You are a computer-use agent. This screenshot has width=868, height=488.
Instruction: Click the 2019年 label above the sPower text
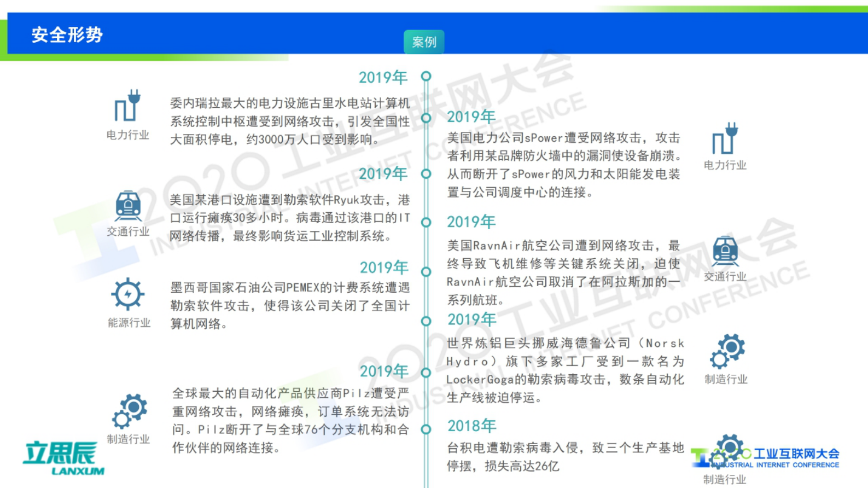471,117
